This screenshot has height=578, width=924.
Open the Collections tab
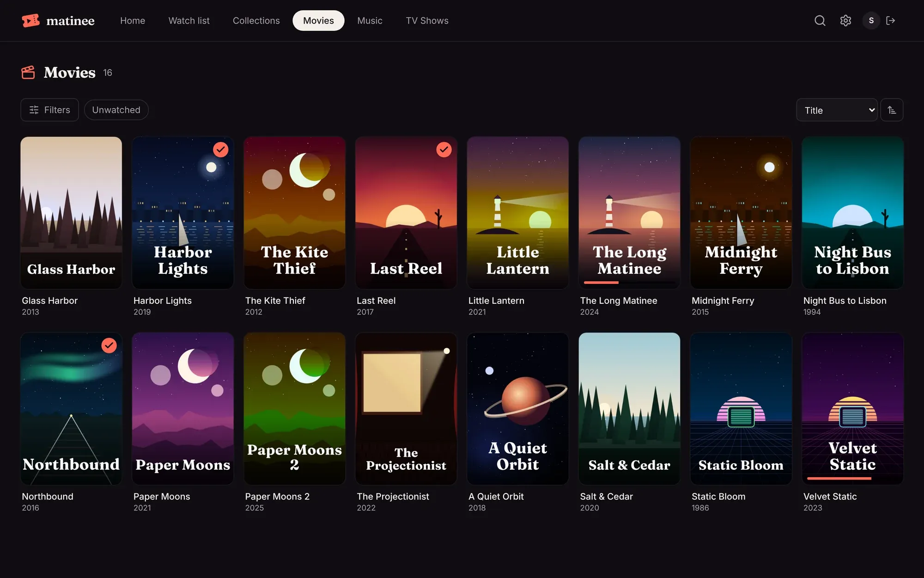256,20
